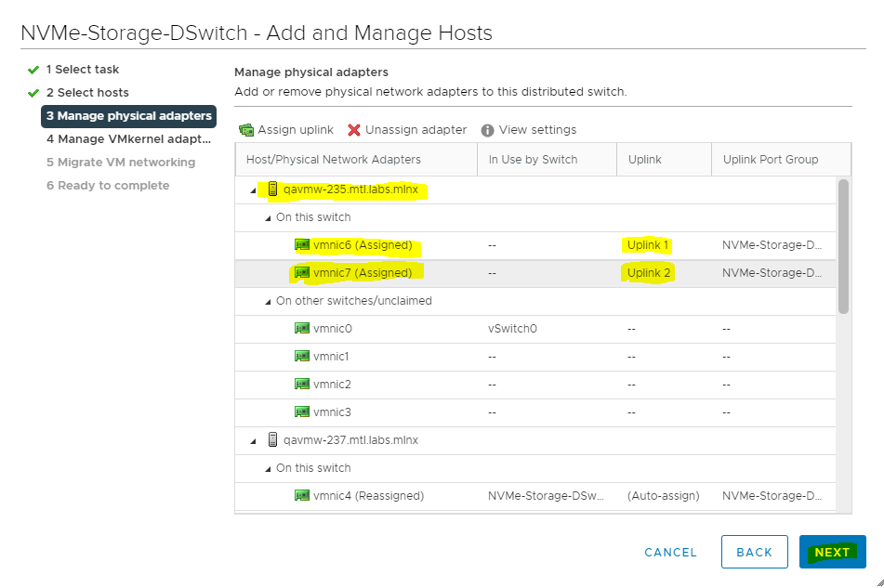Go to step 1 Select task
The height and width of the screenshot is (588, 884).
point(83,70)
